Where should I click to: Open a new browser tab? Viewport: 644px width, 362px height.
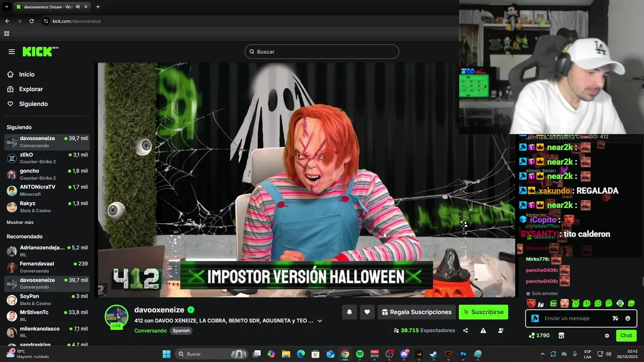98,7
